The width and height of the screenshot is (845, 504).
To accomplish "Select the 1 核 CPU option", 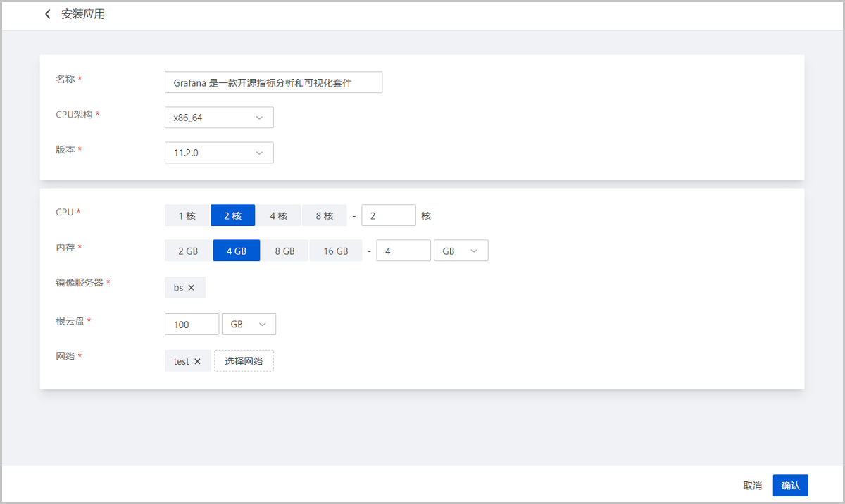I will (187, 215).
